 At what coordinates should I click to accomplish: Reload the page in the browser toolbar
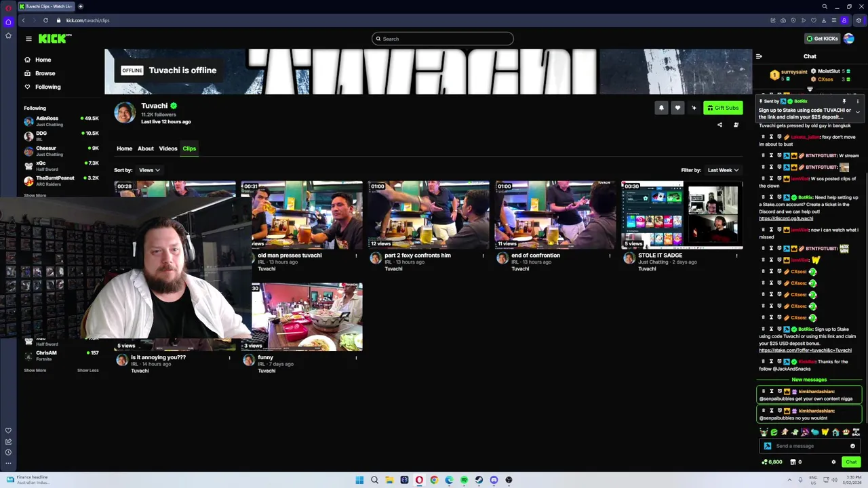click(45, 20)
